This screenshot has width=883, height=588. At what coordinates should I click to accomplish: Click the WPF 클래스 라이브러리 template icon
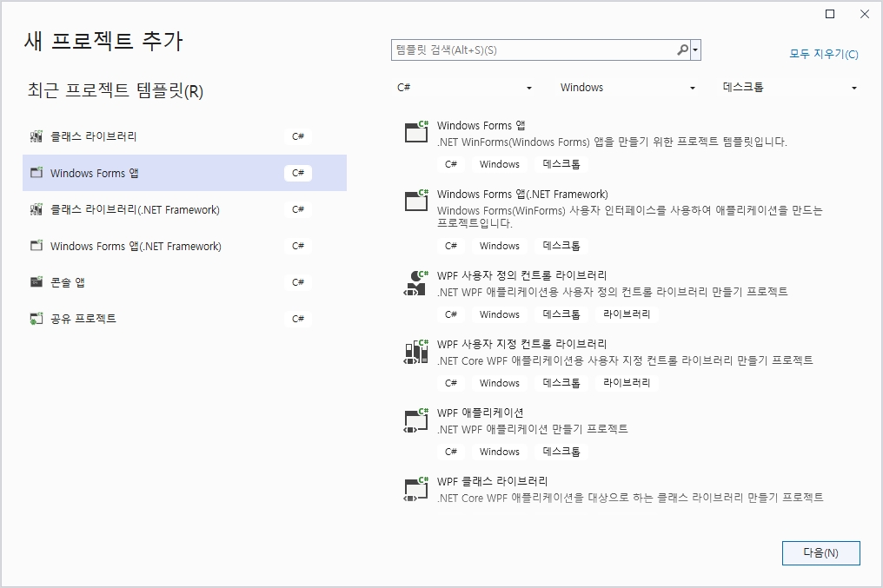pyautogui.click(x=416, y=489)
